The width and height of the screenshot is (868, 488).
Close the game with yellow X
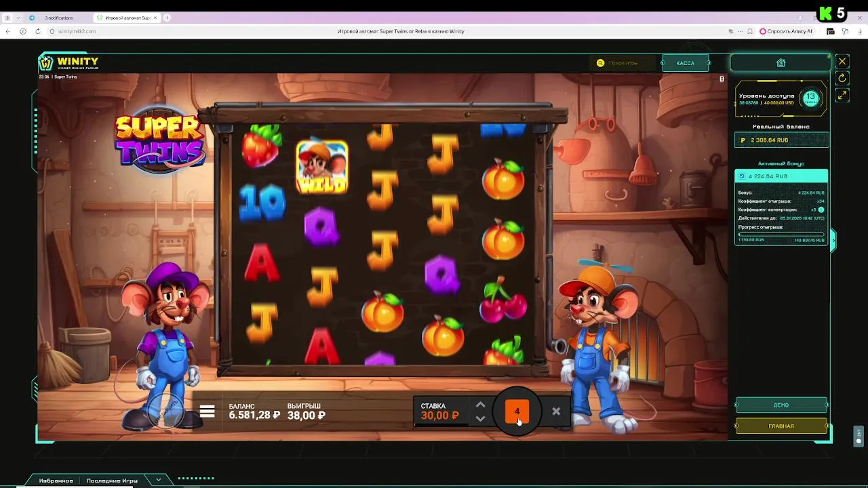tap(842, 62)
